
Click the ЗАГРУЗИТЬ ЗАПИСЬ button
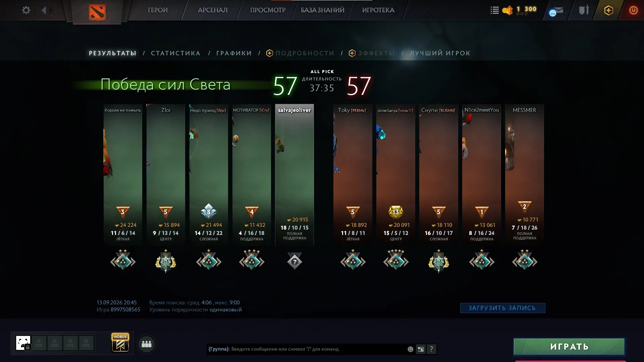[x=502, y=308]
